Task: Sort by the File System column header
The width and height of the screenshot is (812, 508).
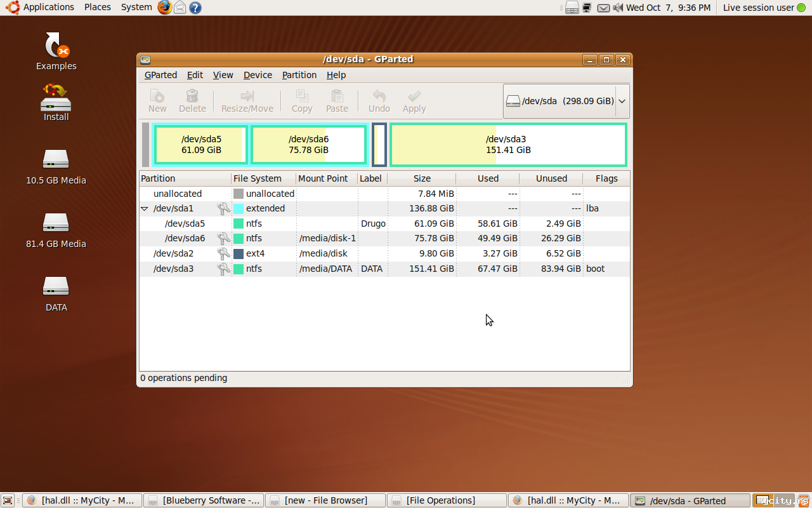Action: pos(264,178)
